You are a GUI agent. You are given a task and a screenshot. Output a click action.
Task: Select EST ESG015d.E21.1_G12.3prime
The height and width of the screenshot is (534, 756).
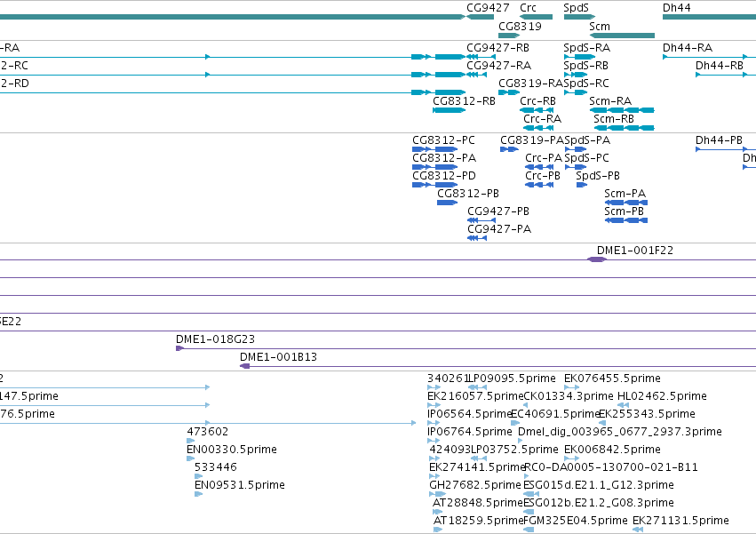[x=599, y=485]
